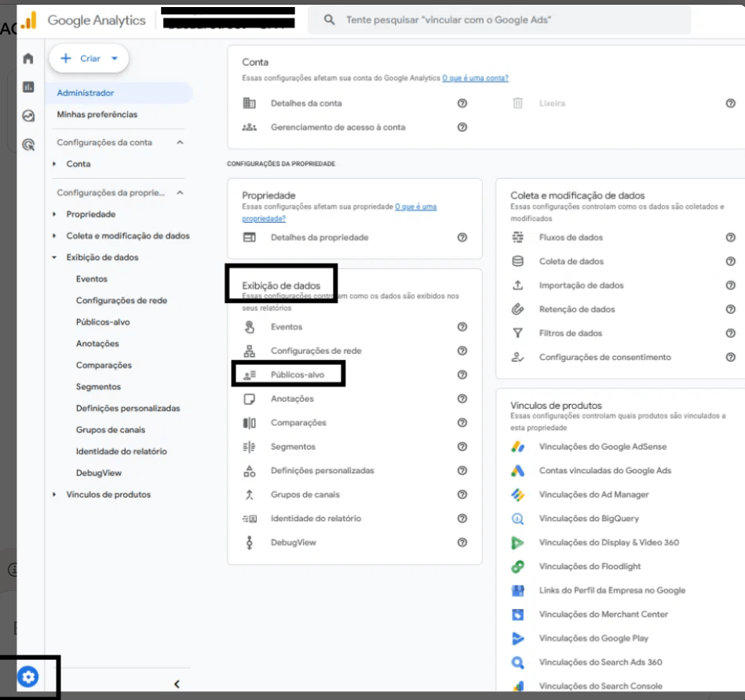Open Eventos in the sidebar list
This screenshot has height=700, width=745.
click(92, 279)
